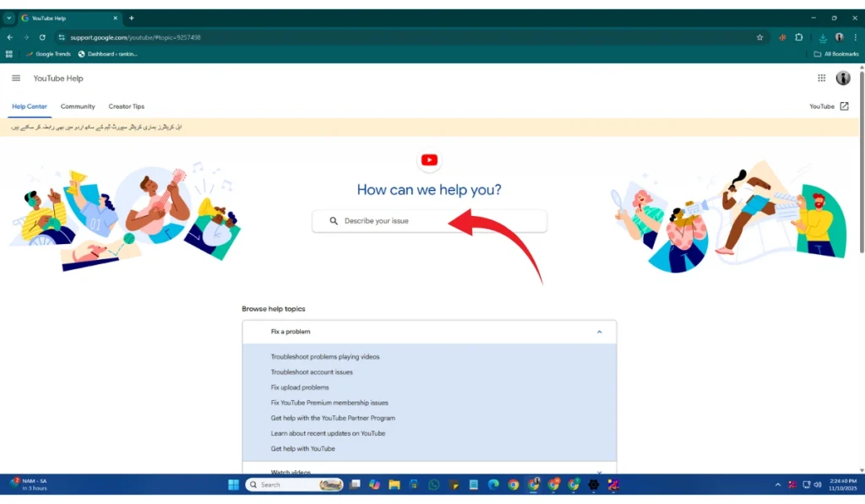This screenshot has width=865, height=504.
Task: Collapse the Fix a problem section
Action: tap(599, 332)
